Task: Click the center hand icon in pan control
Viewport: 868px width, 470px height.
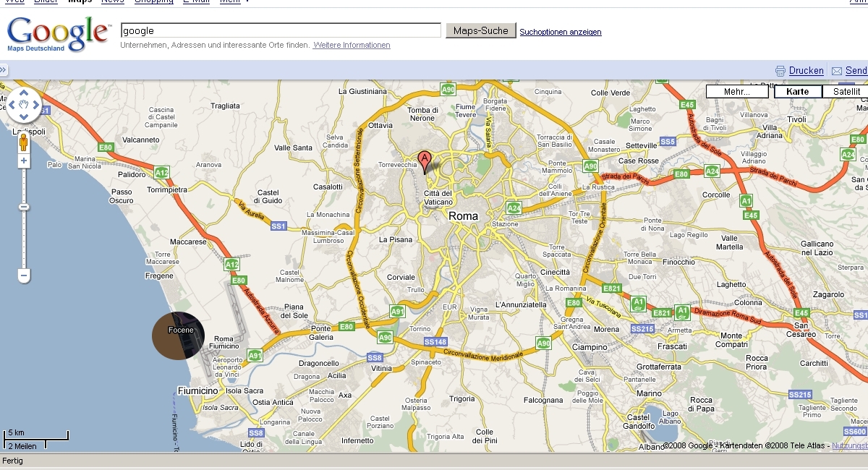Action: tap(24, 106)
